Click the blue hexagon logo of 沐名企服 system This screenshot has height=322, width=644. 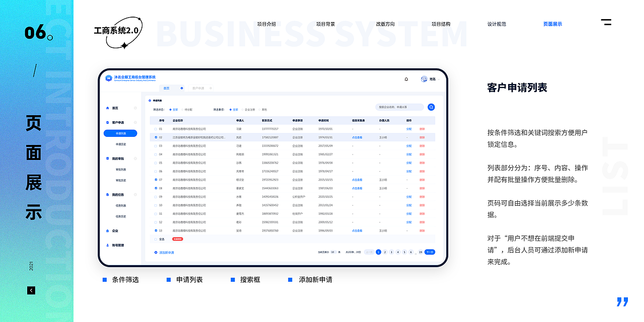click(109, 78)
